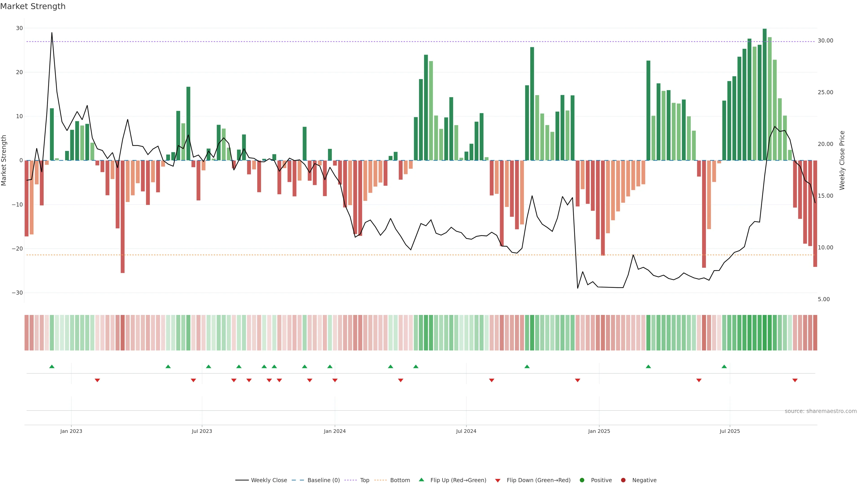
Task: Click the Jul 2024 x-axis label
Action: (466, 431)
